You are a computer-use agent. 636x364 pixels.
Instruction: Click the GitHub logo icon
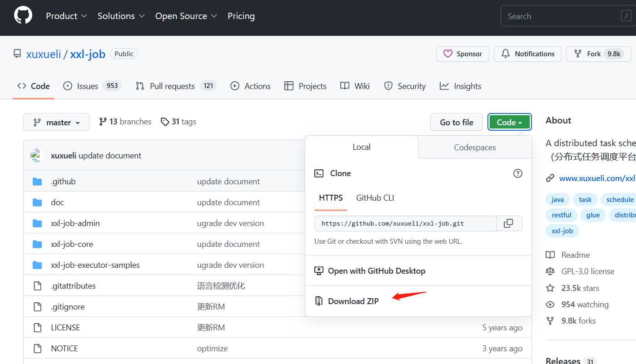[x=23, y=16]
